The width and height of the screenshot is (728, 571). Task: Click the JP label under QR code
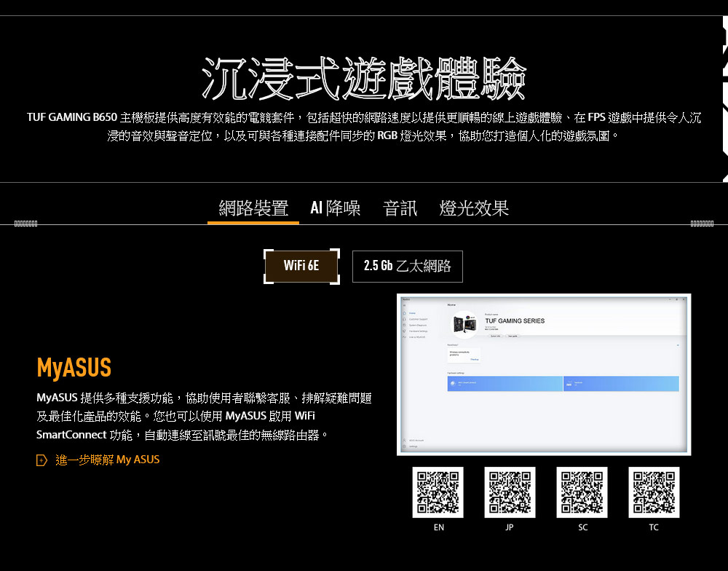point(510,527)
